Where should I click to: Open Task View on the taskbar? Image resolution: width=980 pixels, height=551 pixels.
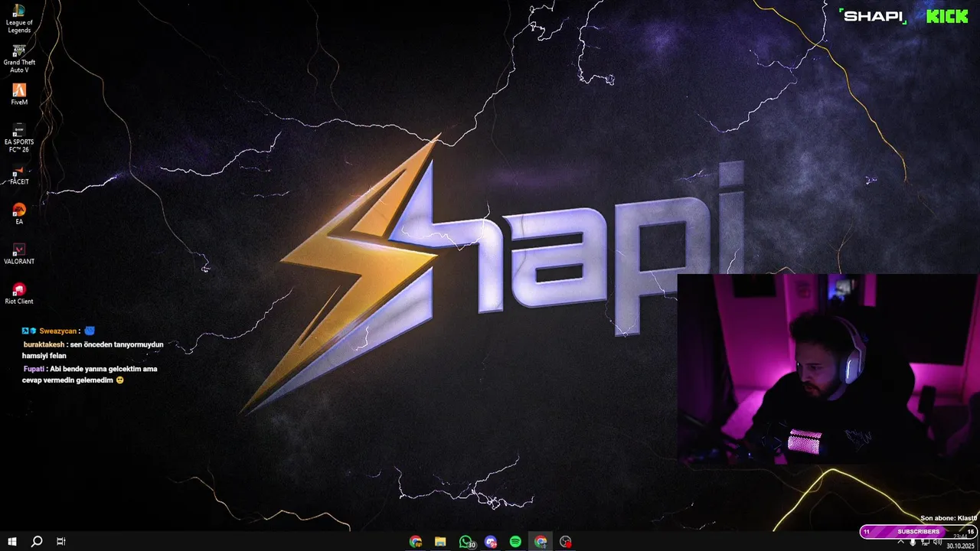tap(60, 542)
